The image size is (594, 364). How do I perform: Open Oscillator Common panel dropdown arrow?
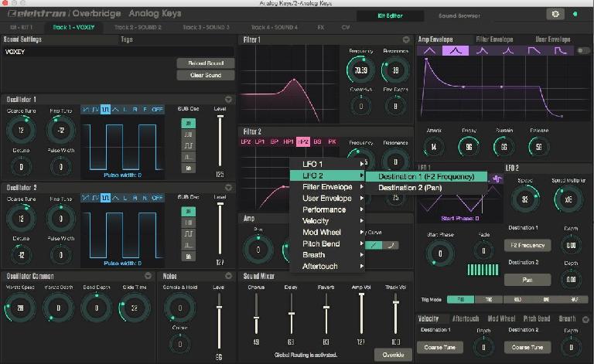[x=148, y=276]
